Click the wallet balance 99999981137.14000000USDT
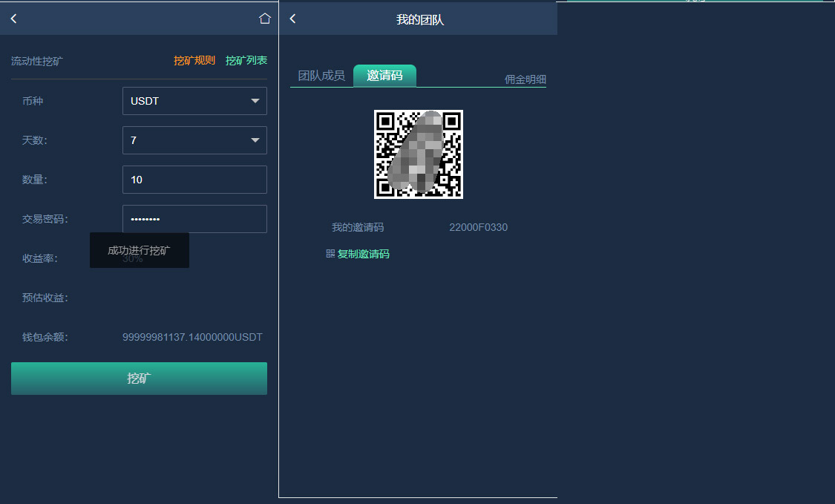The image size is (835, 504). click(x=192, y=337)
